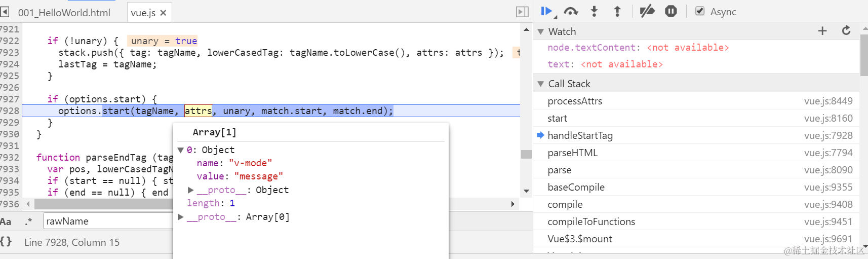The height and width of the screenshot is (259, 868).
Task: Click the text watch expression
Action: point(605,64)
